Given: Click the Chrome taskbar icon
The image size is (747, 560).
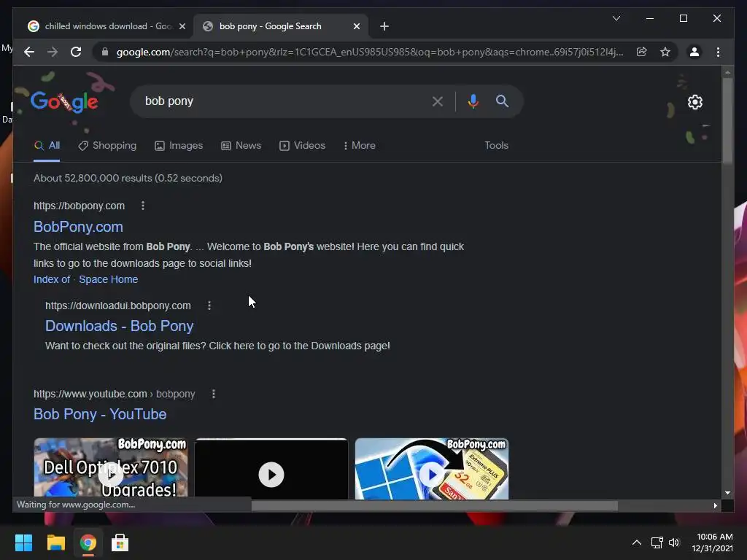Looking at the screenshot, I should pos(88,542).
